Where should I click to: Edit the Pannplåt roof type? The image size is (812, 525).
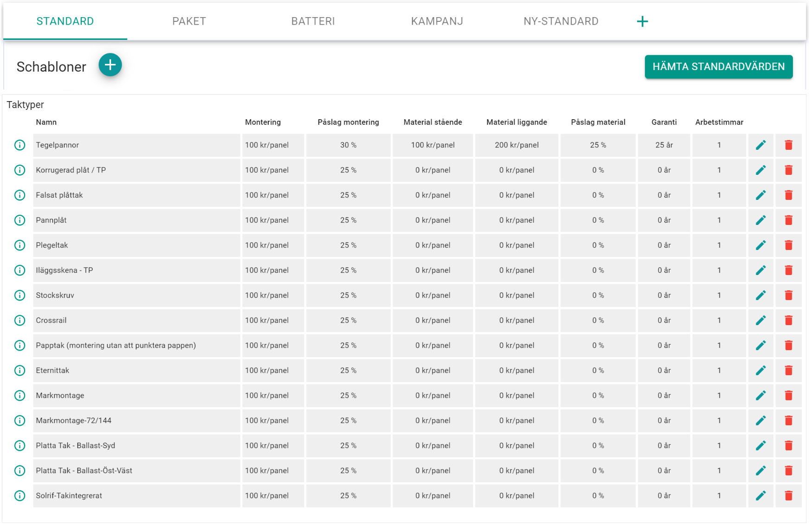760,220
